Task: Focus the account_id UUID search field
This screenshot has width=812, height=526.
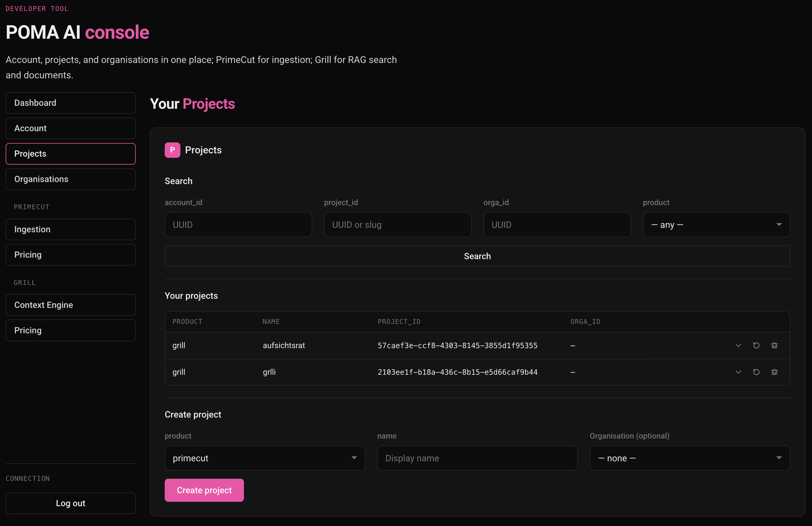Action: (238, 225)
